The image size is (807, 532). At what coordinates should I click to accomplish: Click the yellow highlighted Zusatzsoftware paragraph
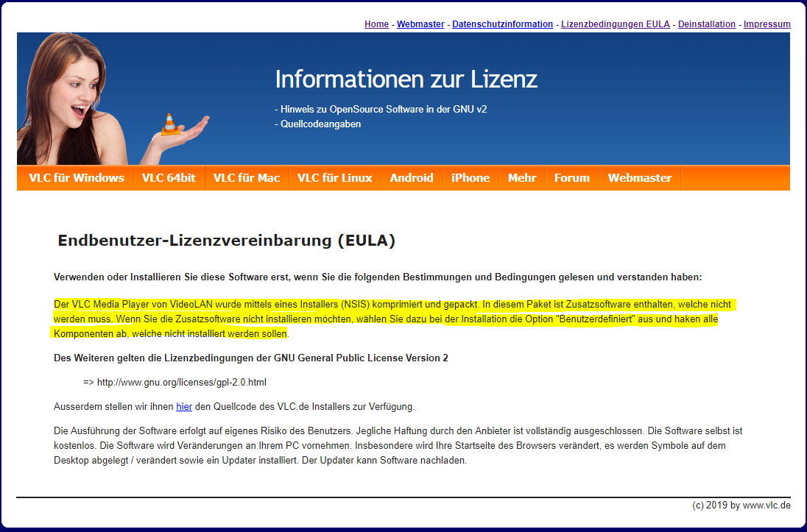pos(395,319)
